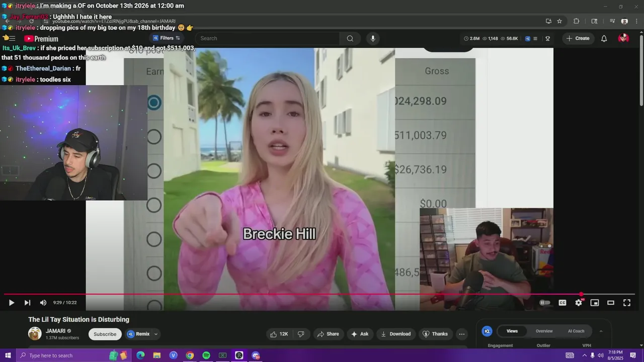
Task: Open more actions three-dot menu
Action: 462,334
